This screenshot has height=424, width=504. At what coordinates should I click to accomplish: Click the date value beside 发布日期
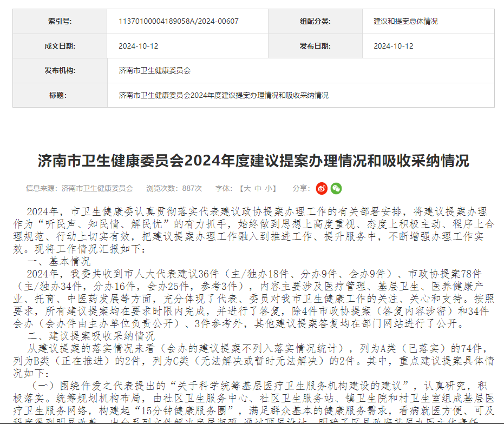coord(394,46)
